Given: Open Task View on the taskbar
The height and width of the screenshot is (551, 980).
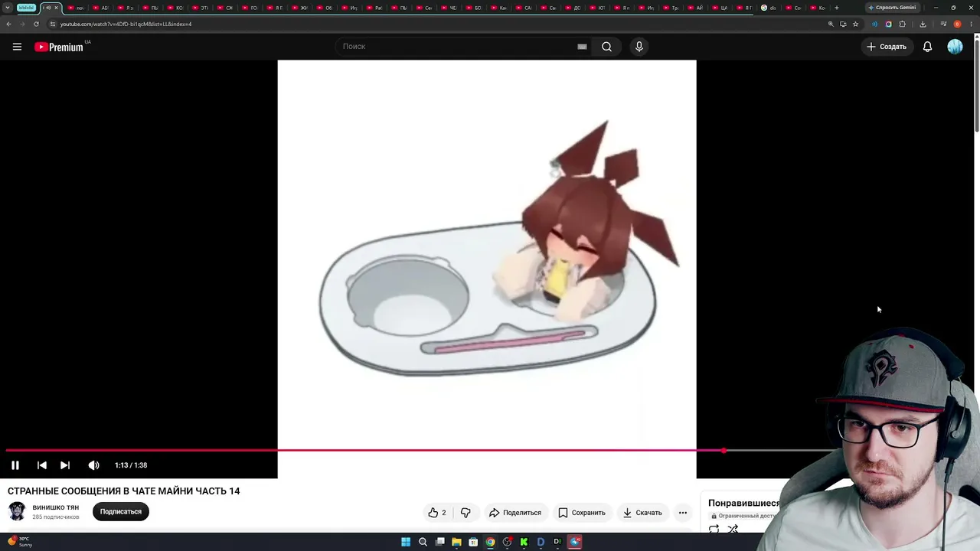Looking at the screenshot, I should 439,542.
